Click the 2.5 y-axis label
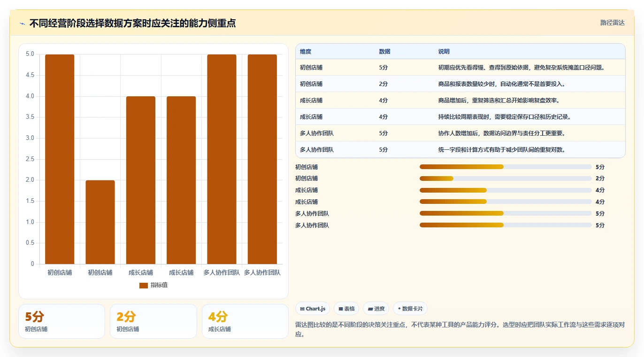644x357 pixels. (x=30, y=159)
